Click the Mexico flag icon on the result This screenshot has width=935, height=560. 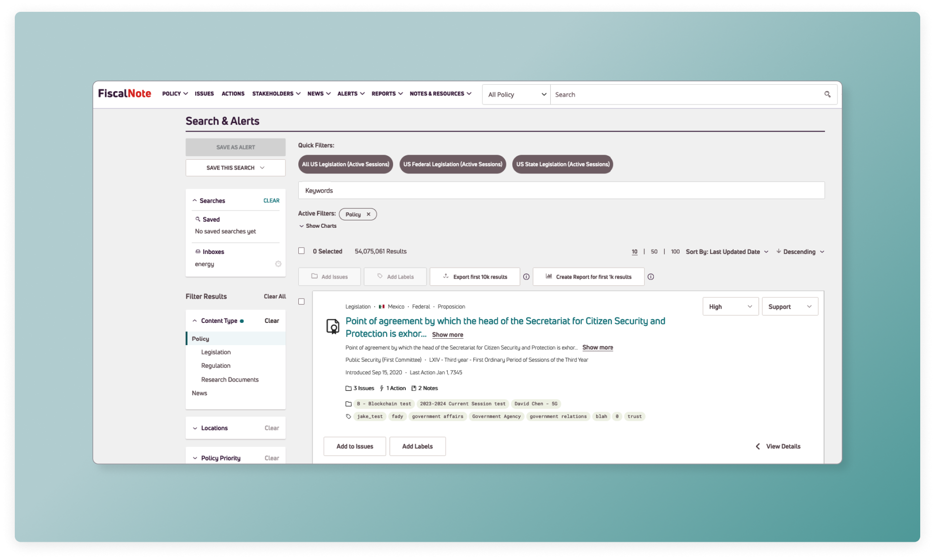pos(382,306)
